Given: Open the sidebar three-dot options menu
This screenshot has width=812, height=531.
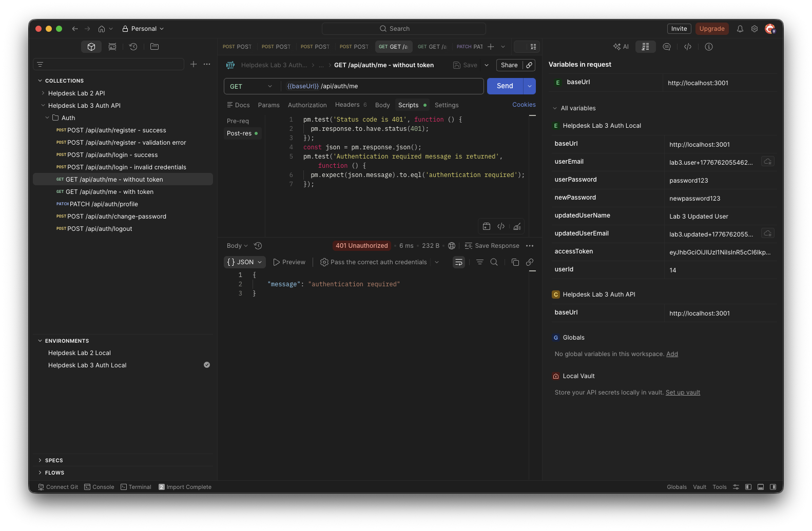Looking at the screenshot, I should 207,64.
